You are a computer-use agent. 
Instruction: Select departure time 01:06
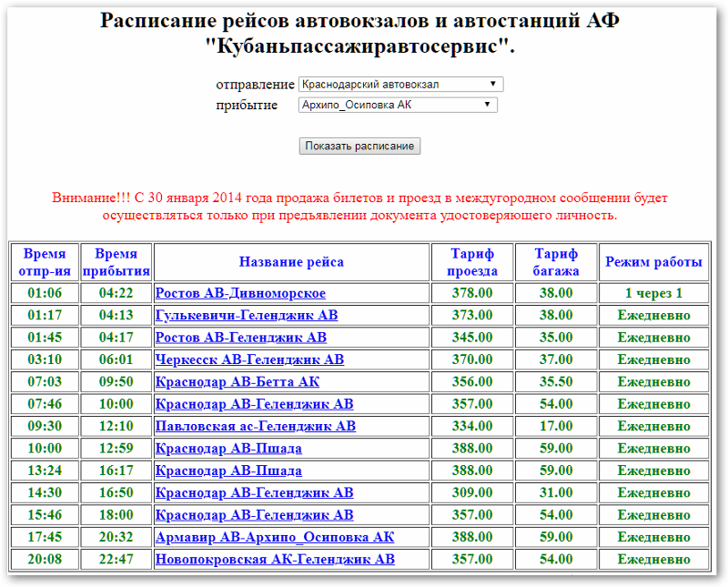45,293
